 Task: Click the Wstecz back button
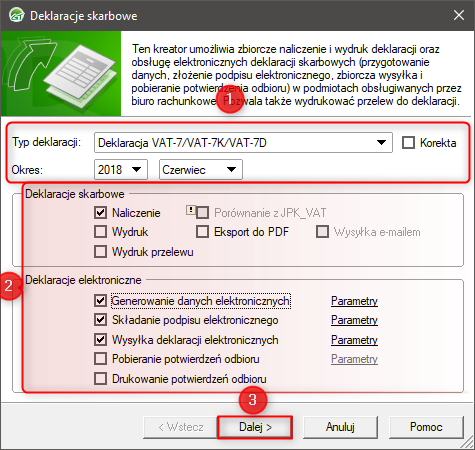coord(180,427)
